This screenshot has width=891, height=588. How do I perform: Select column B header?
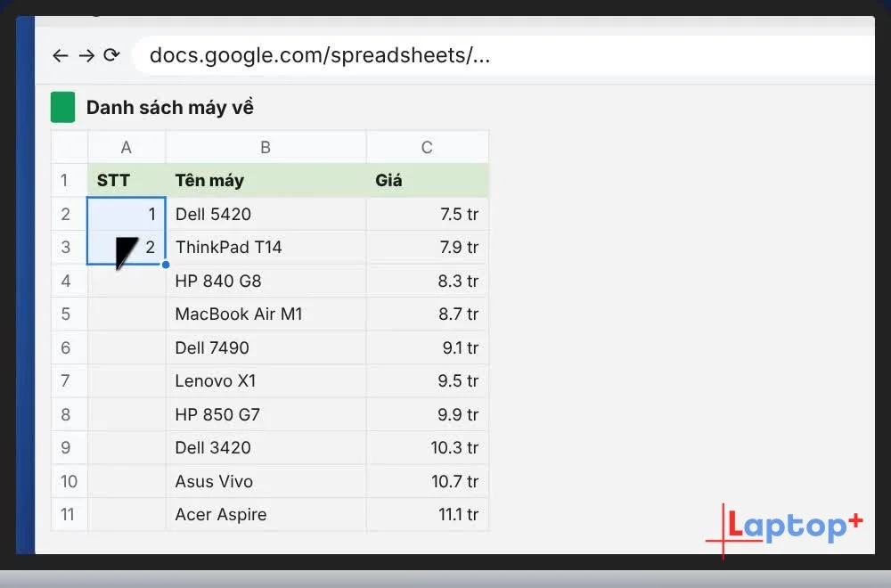click(266, 147)
